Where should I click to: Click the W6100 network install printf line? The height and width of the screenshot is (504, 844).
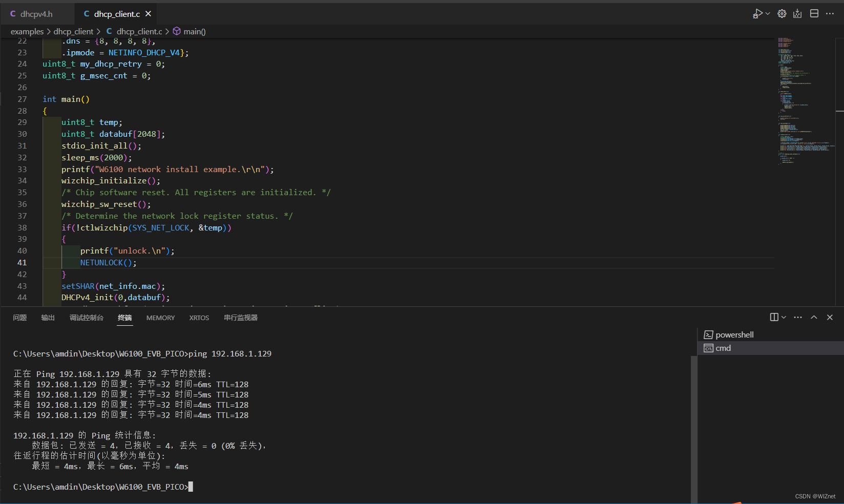(x=167, y=169)
